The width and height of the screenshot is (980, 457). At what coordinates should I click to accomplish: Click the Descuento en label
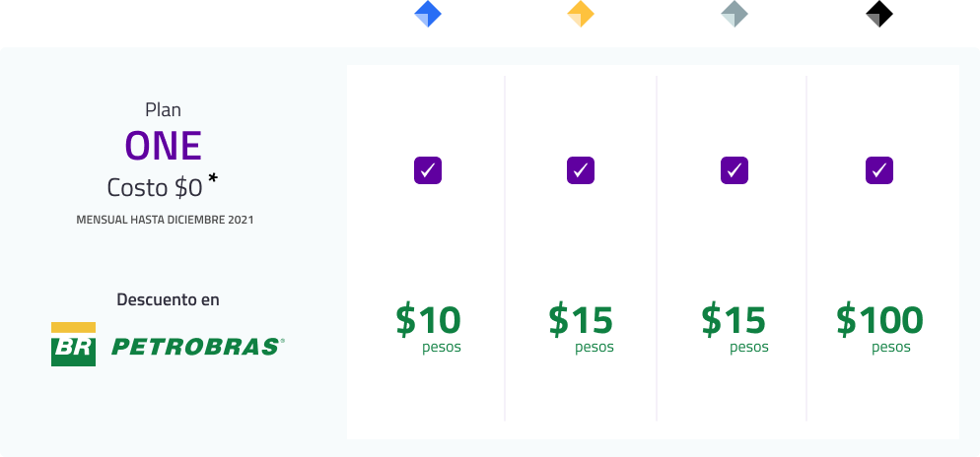(x=169, y=299)
